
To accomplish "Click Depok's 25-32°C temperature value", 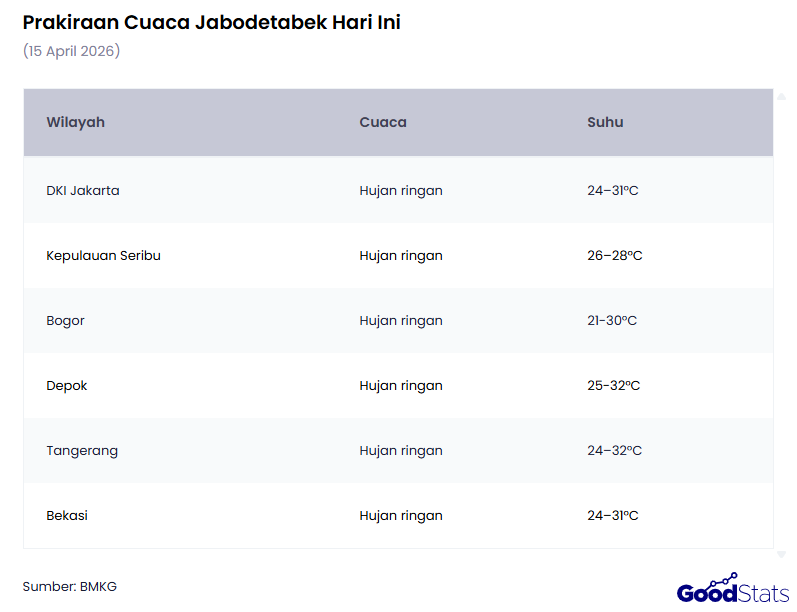I will [x=614, y=385].
